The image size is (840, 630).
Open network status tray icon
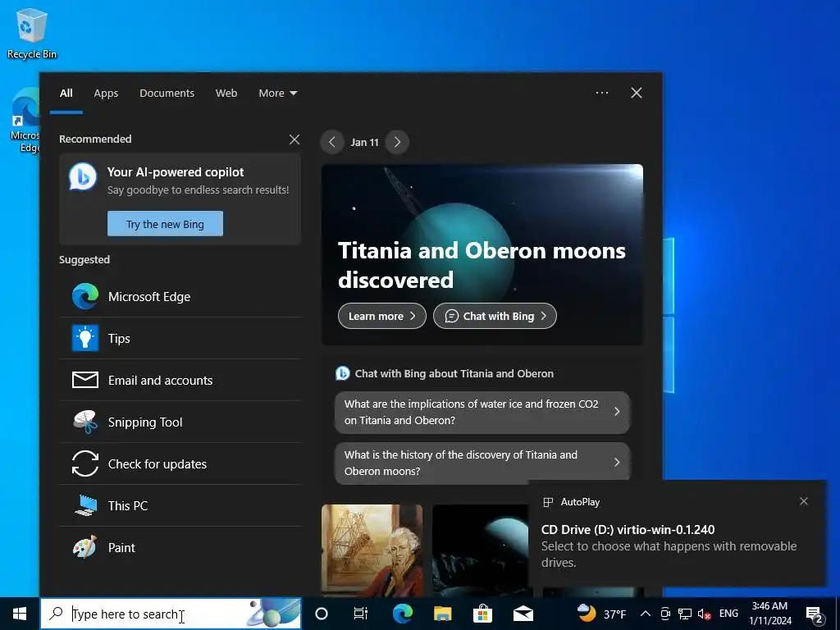point(685,614)
